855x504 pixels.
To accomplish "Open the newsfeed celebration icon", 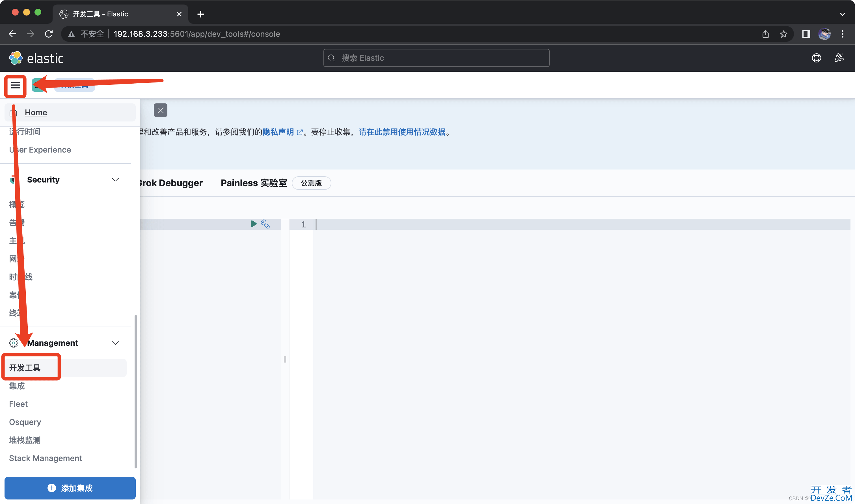I will click(x=839, y=58).
